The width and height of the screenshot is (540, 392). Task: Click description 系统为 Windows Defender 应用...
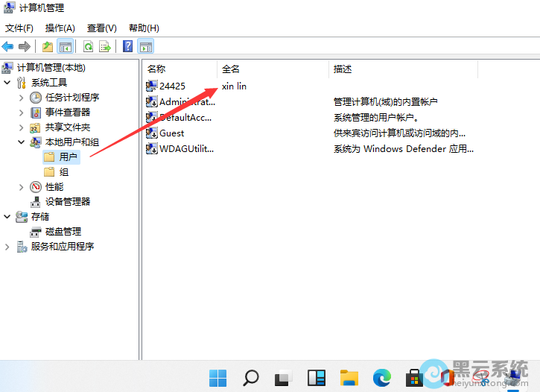coord(403,149)
